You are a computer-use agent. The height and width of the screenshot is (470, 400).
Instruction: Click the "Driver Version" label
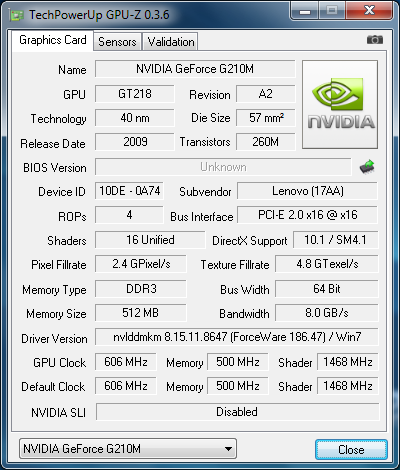(54, 339)
